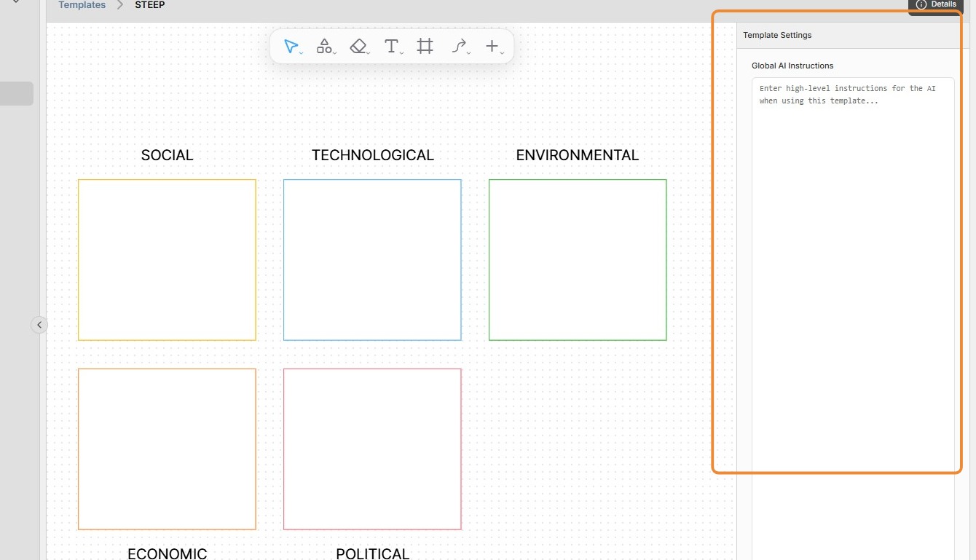Click the Global AI Instructions label
Screen dimensions: 976x560
[792, 66]
